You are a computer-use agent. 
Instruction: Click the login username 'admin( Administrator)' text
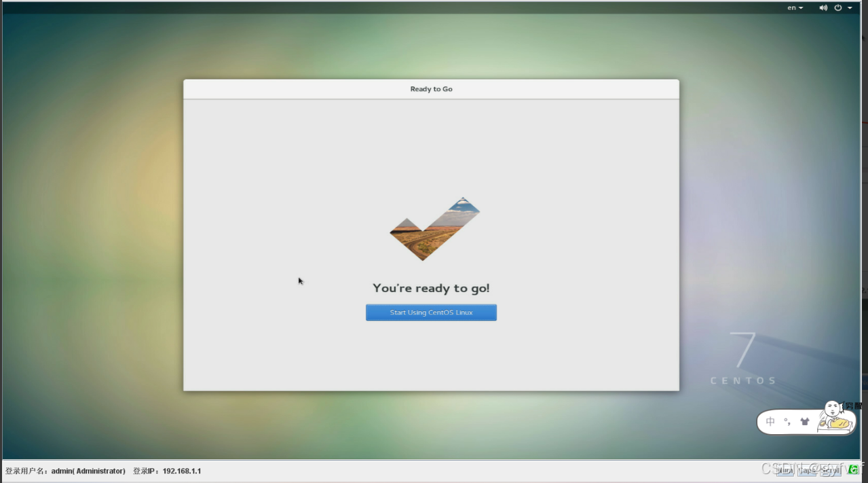coord(88,471)
